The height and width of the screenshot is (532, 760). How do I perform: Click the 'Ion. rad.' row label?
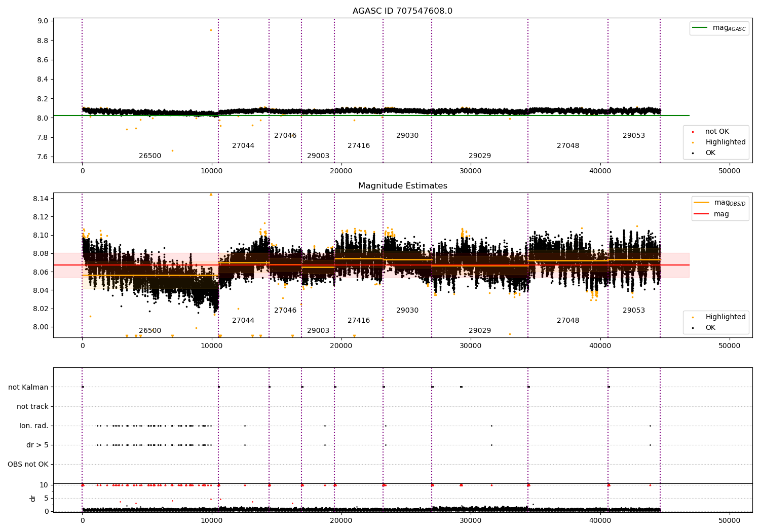pos(34,426)
